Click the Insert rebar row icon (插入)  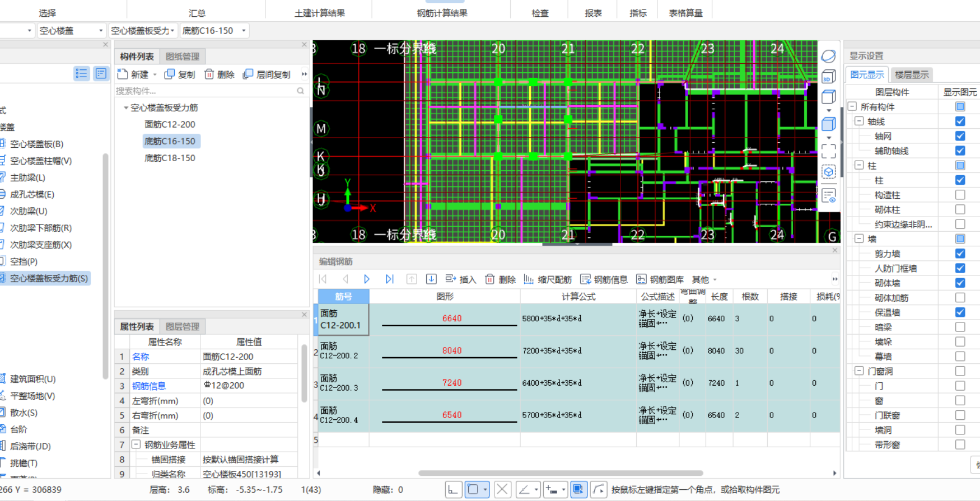(451, 279)
